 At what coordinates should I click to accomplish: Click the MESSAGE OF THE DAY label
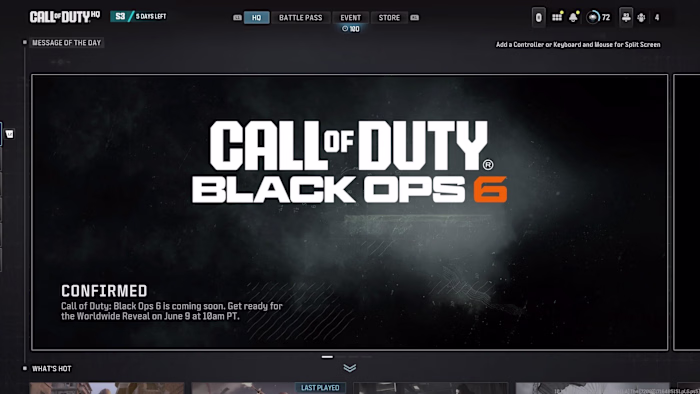[x=67, y=43]
